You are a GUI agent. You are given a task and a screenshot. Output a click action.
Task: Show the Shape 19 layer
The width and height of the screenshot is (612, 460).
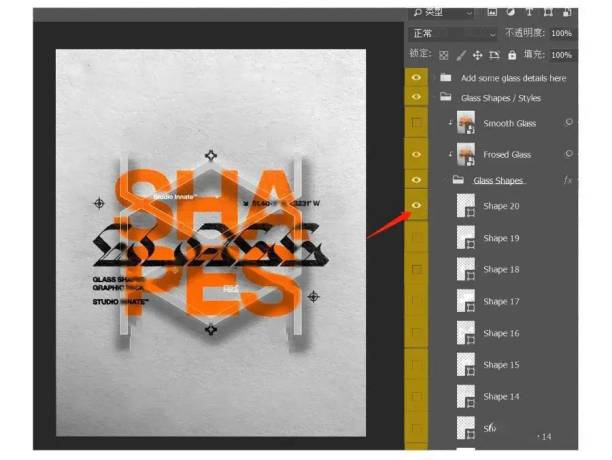417,238
